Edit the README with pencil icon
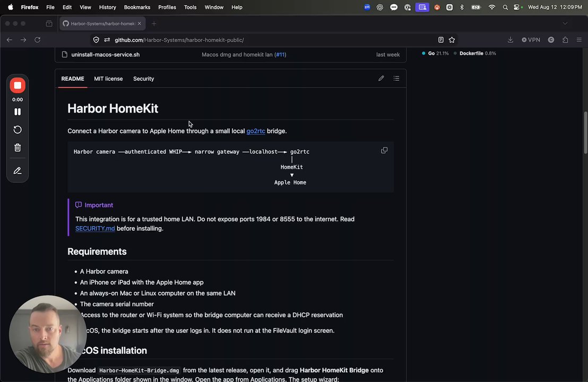This screenshot has height=382, width=588. click(x=381, y=79)
